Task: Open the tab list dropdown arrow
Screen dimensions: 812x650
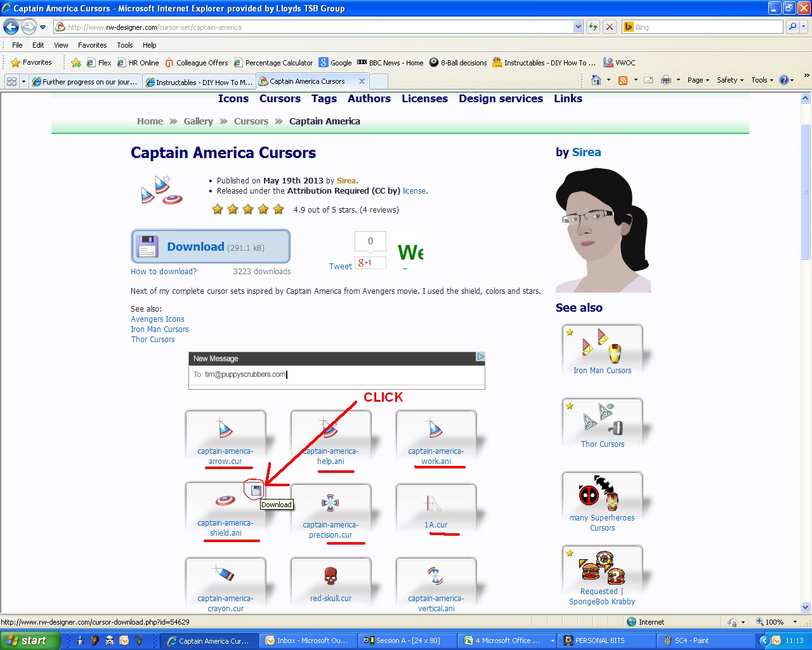Action: coord(23,81)
